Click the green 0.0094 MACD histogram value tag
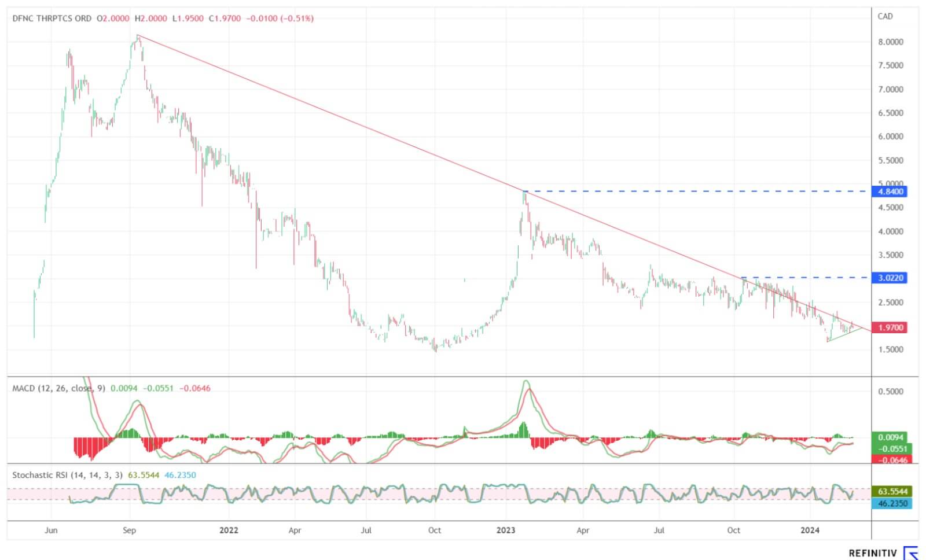Viewport: 926px width, 560px height. pyautogui.click(x=890, y=437)
